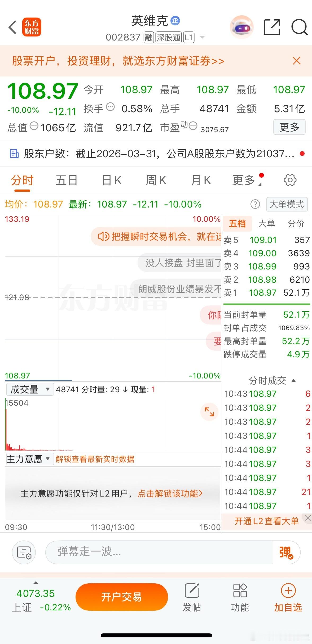Tap the blue 企 verified badge

tap(175, 21)
